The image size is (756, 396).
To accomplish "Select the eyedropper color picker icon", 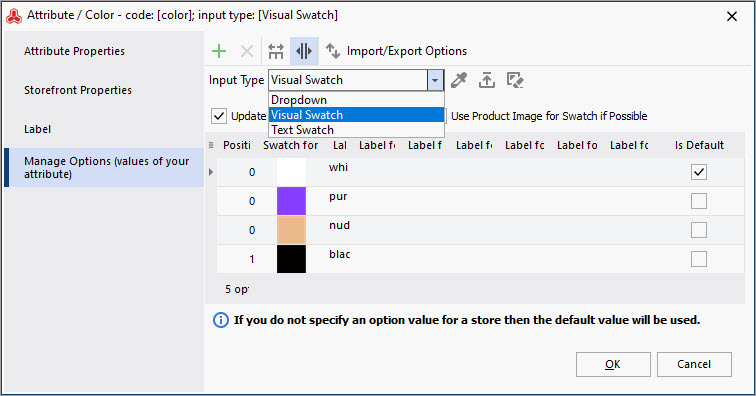I will point(459,80).
